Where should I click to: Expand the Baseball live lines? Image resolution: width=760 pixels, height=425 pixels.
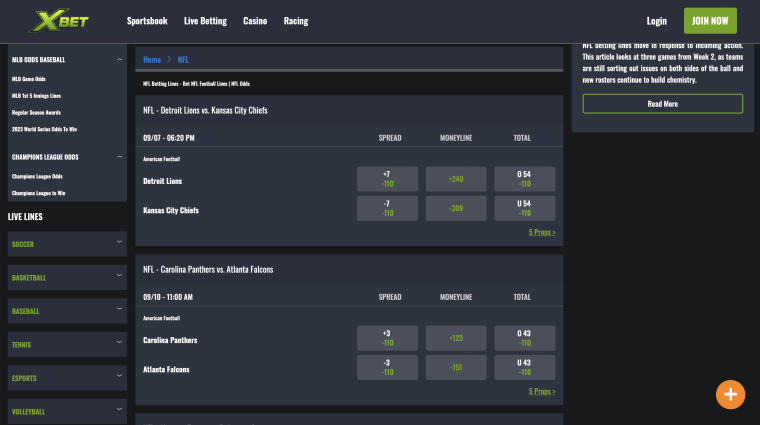pos(67,311)
